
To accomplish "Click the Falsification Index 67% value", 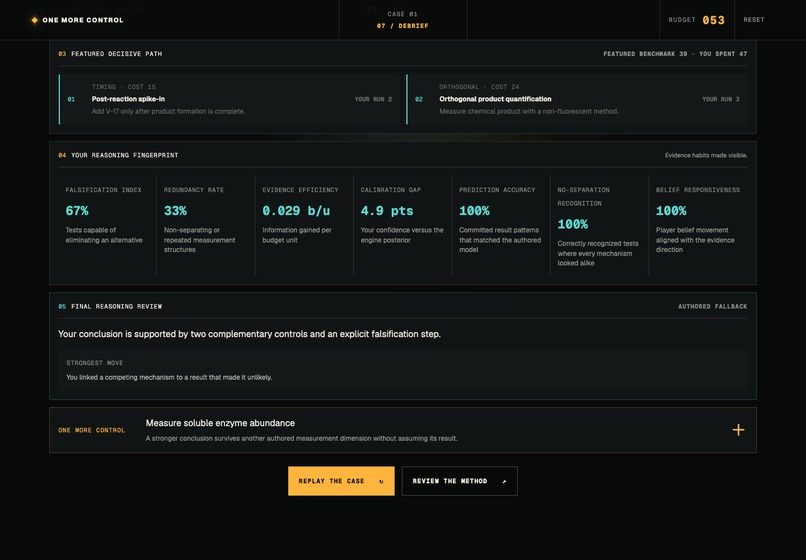I will (x=77, y=211).
